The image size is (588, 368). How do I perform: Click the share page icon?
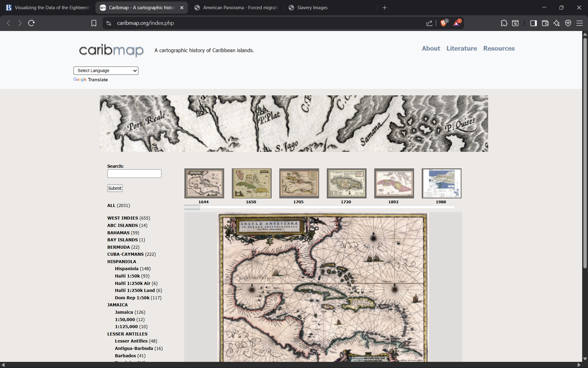[x=429, y=23]
